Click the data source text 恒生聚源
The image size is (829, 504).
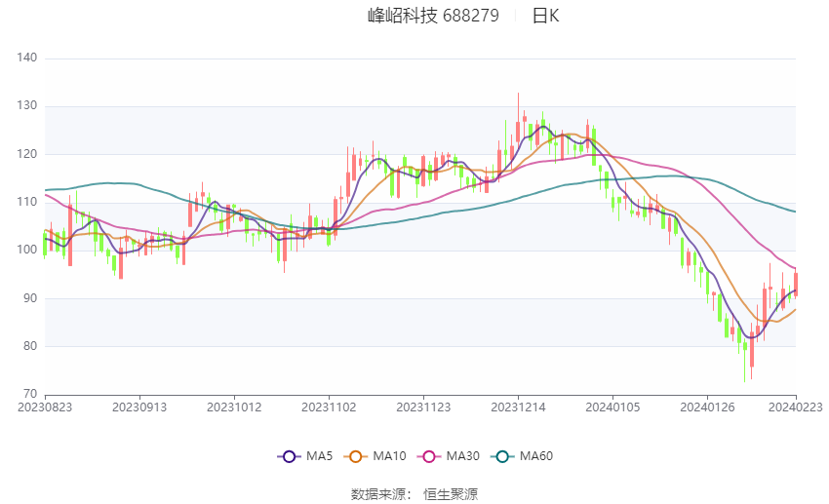click(x=451, y=494)
